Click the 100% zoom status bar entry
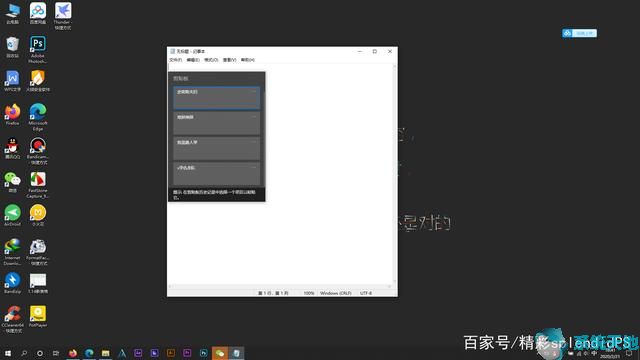Screen dimensions: 640x360 (x=309, y=293)
